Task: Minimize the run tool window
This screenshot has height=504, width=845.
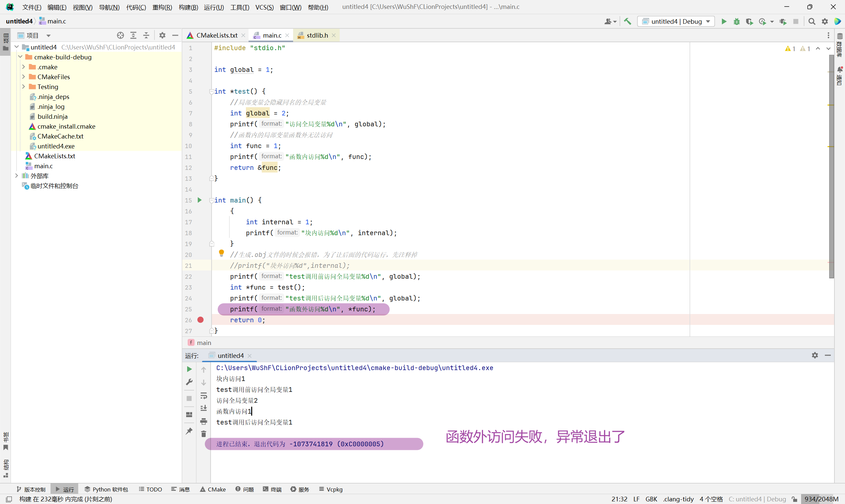Action: [x=828, y=355]
